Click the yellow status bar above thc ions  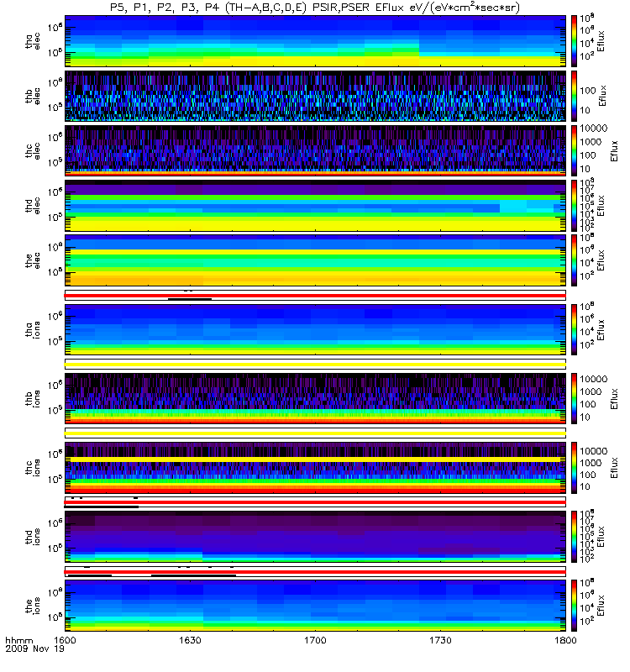click(x=315, y=433)
